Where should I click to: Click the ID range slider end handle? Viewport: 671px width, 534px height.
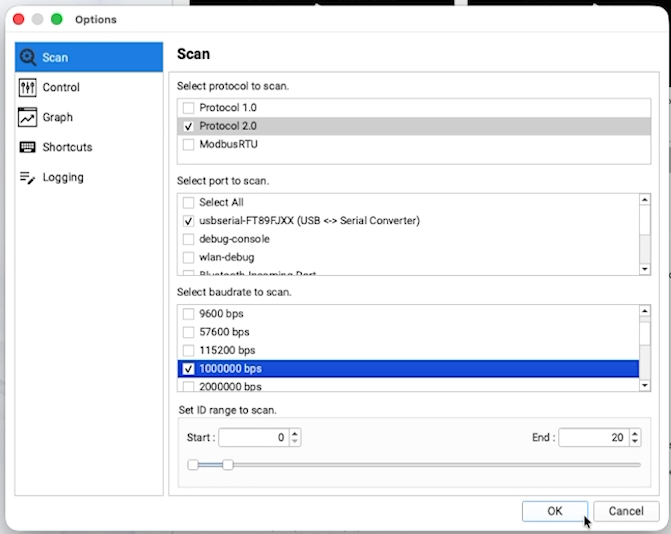(228, 465)
